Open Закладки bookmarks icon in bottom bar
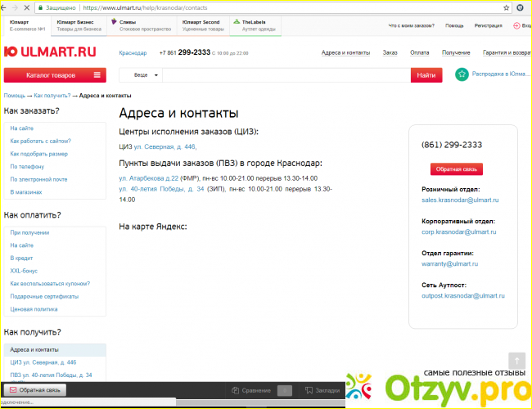 click(x=309, y=390)
